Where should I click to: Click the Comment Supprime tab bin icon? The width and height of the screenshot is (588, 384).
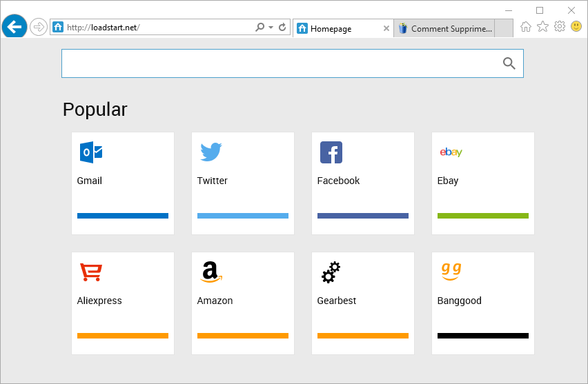[403, 28]
